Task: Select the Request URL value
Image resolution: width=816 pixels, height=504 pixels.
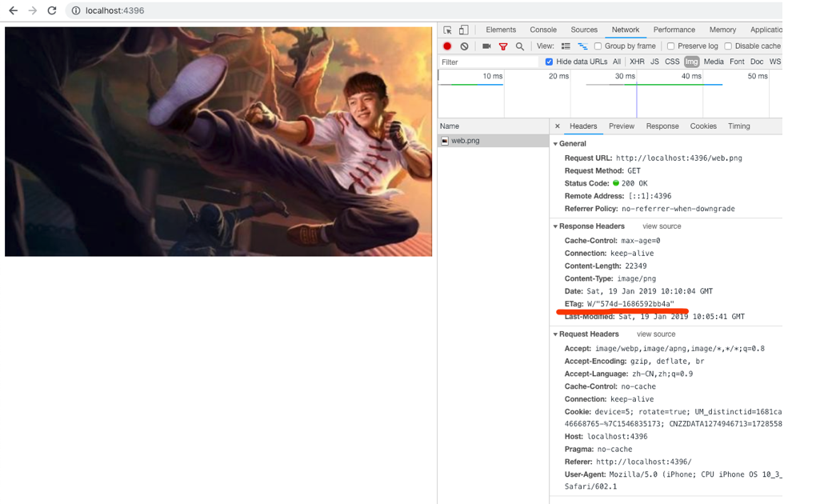Action: pyautogui.click(x=678, y=158)
